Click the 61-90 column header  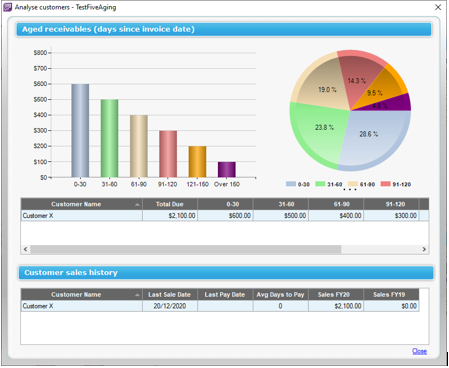click(336, 204)
